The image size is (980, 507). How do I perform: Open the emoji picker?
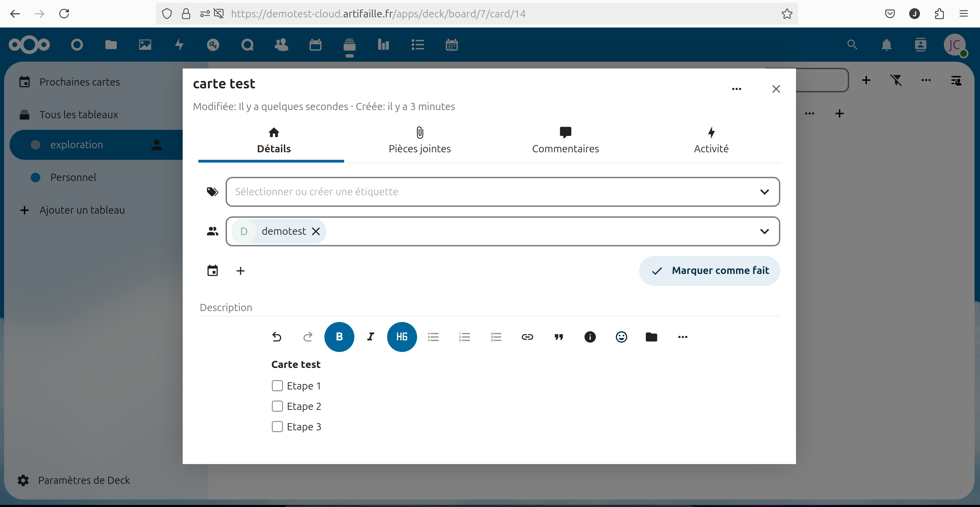[621, 337]
